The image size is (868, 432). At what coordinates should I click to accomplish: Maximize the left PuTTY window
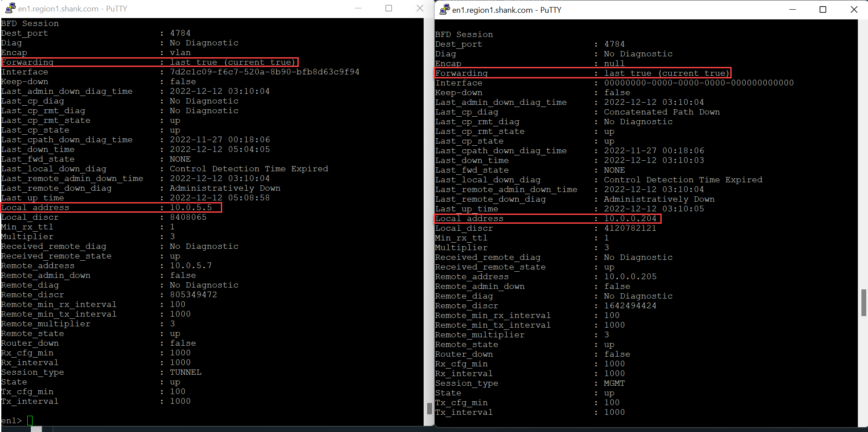coord(388,8)
